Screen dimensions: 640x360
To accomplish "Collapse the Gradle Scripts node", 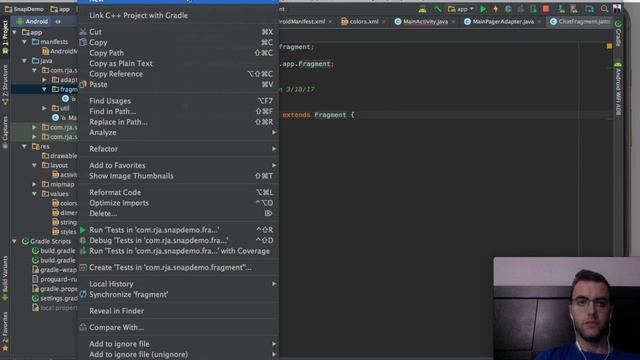I will (x=15, y=241).
